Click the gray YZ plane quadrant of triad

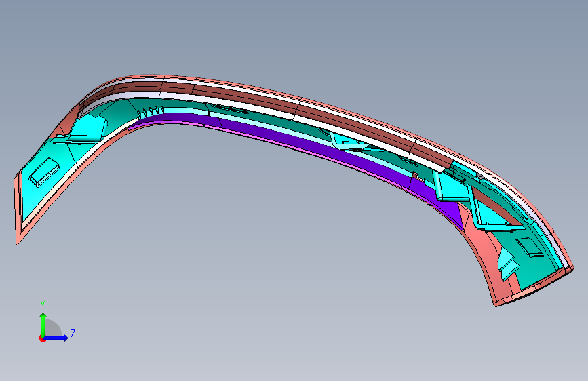(x=52, y=327)
